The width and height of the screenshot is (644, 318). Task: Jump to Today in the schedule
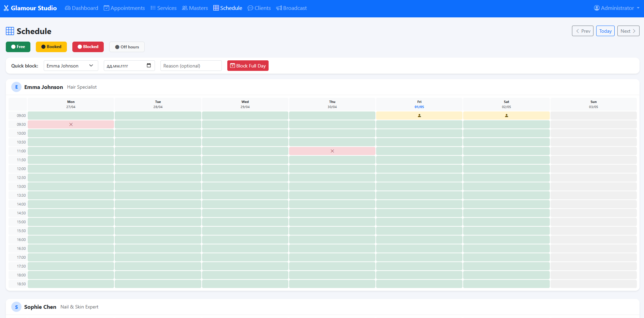[605, 31]
